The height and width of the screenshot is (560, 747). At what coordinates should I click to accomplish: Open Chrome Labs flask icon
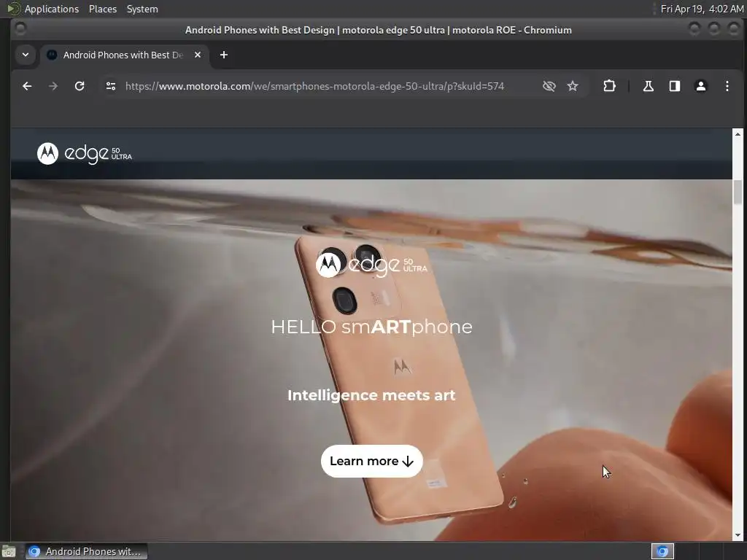click(x=649, y=86)
